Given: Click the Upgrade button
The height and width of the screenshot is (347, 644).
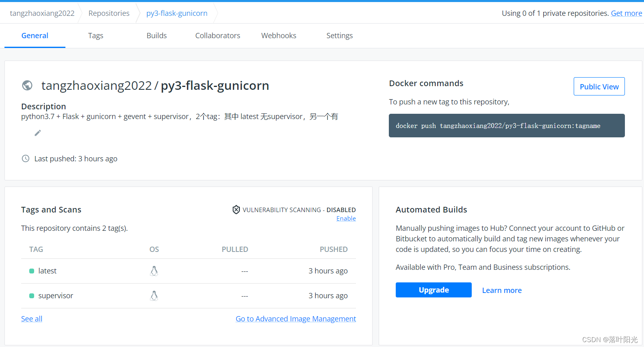Looking at the screenshot, I should [434, 290].
